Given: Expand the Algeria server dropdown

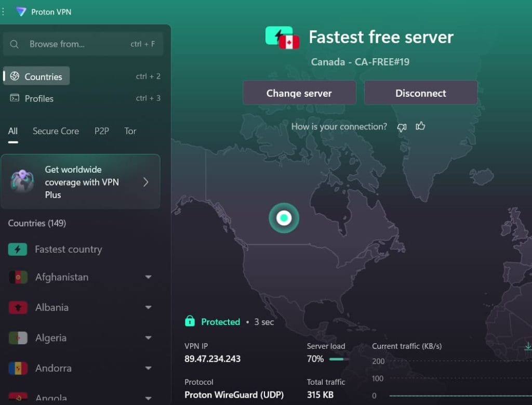Looking at the screenshot, I should (x=148, y=338).
